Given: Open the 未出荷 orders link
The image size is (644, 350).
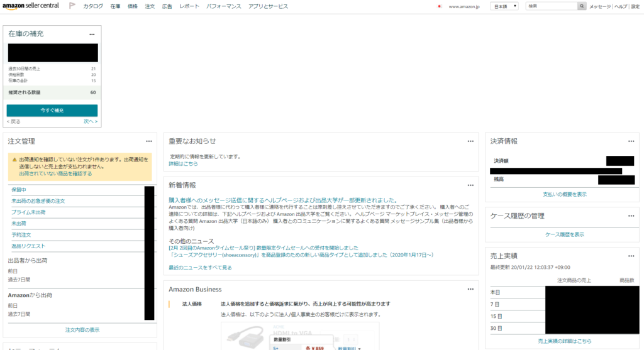Looking at the screenshot, I should click(x=18, y=224).
